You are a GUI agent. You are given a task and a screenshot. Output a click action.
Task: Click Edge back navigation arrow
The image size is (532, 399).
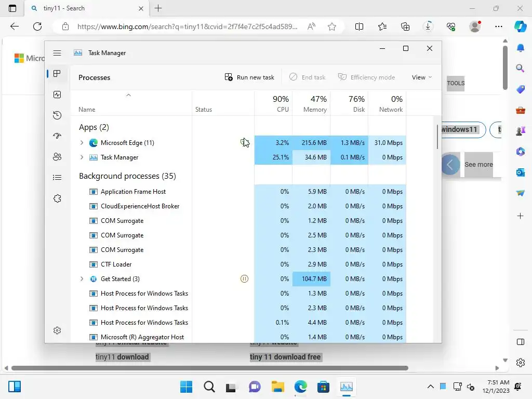(x=14, y=26)
